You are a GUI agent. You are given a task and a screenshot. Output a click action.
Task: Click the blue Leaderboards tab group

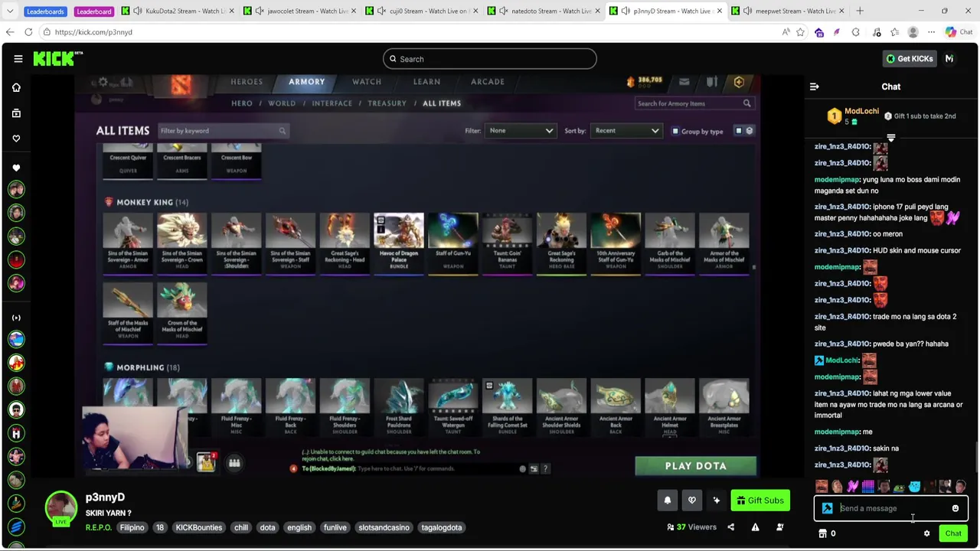point(45,11)
